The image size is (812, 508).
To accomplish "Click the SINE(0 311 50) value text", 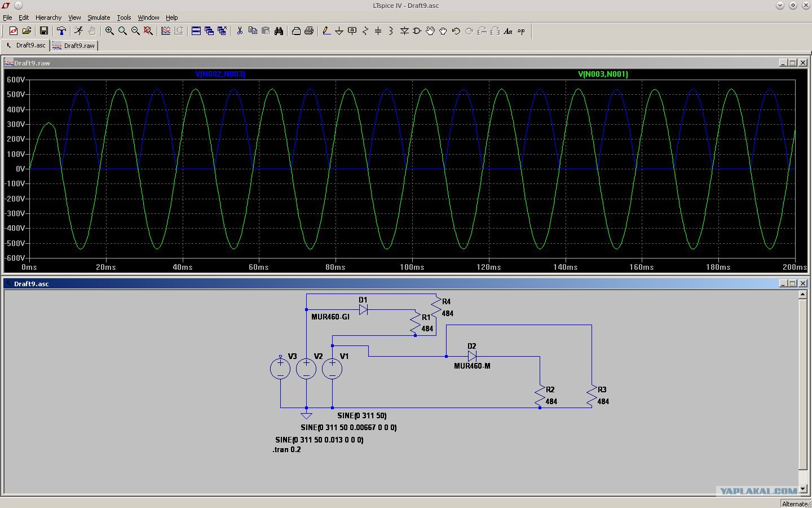I will [x=362, y=415].
